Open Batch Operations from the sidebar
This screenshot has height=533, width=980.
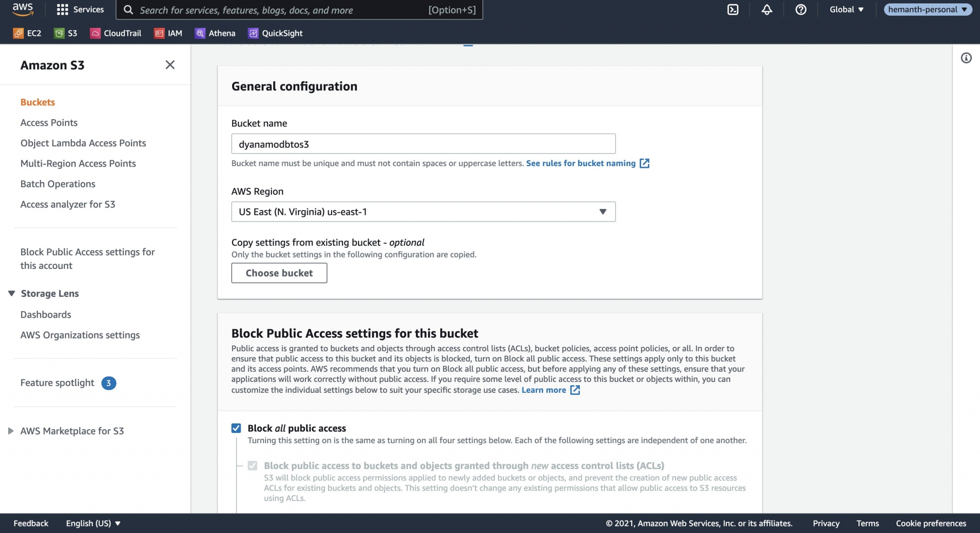coord(57,184)
